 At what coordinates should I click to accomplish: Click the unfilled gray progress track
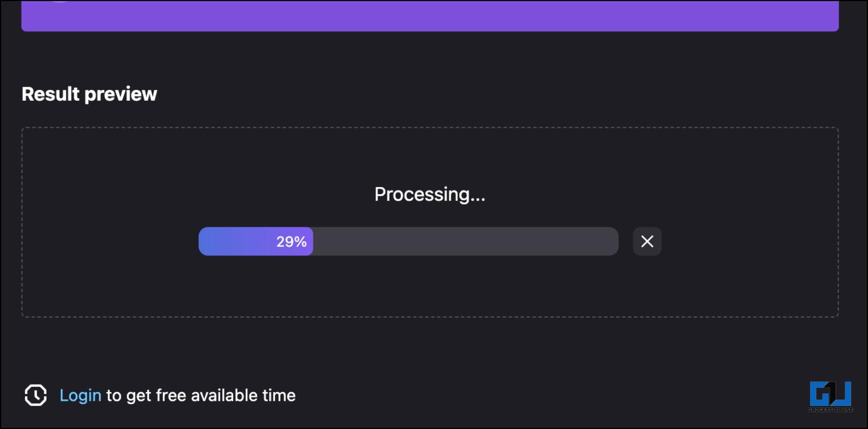click(465, 241)
